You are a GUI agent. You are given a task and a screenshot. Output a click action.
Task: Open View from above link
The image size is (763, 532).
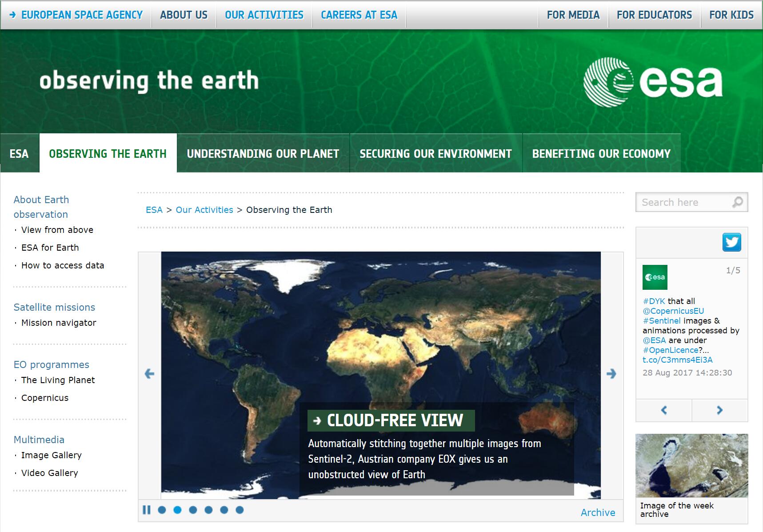coord(57,230)
